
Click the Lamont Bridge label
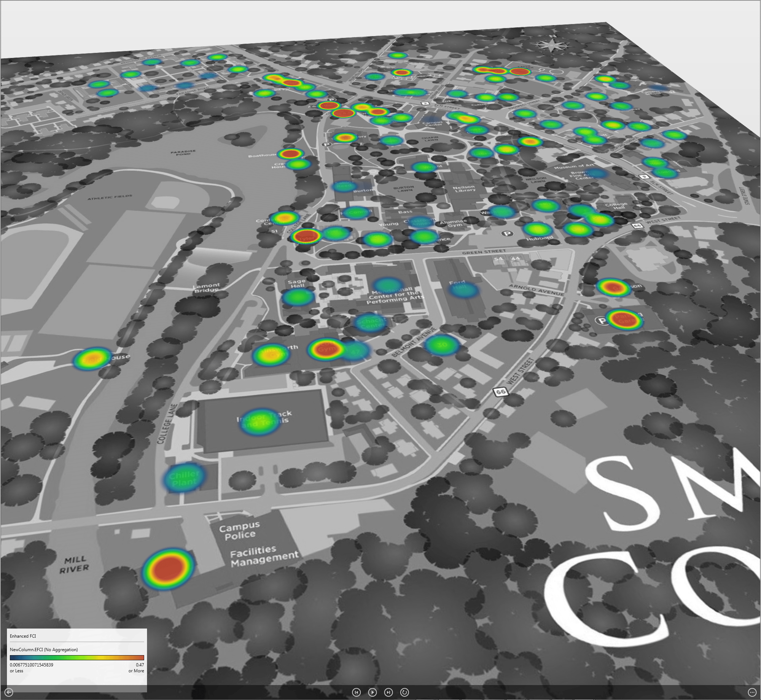[206, 288]
